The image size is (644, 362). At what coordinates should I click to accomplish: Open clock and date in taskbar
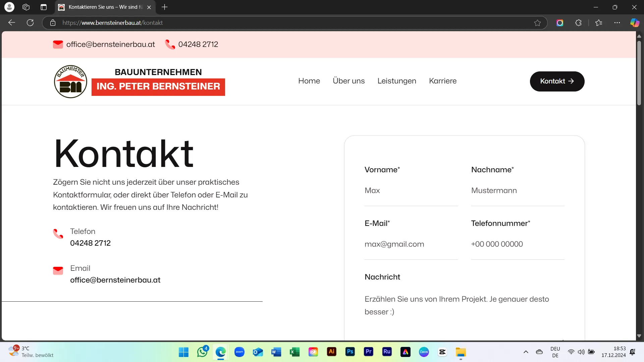point(613,352)
